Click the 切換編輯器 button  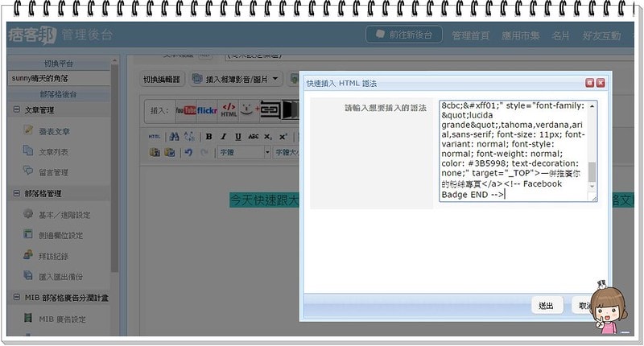[x=162, y=79]
